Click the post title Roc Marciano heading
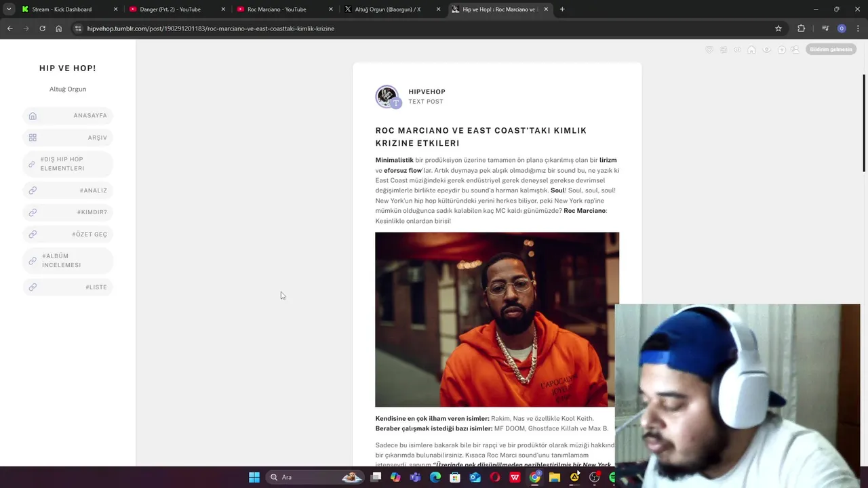The image size is (868, 488). [x=481, y=137]
